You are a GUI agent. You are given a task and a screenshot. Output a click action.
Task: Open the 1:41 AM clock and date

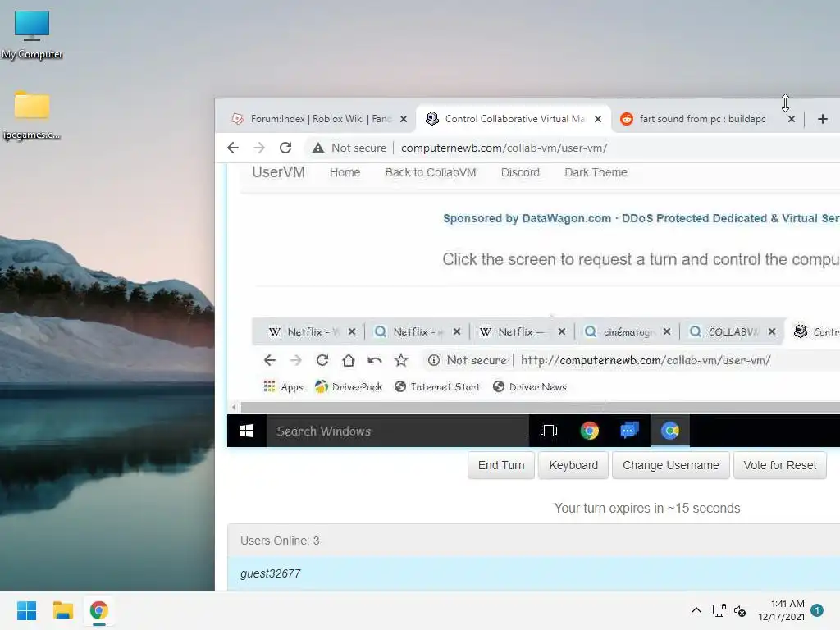tap(781, 610)
